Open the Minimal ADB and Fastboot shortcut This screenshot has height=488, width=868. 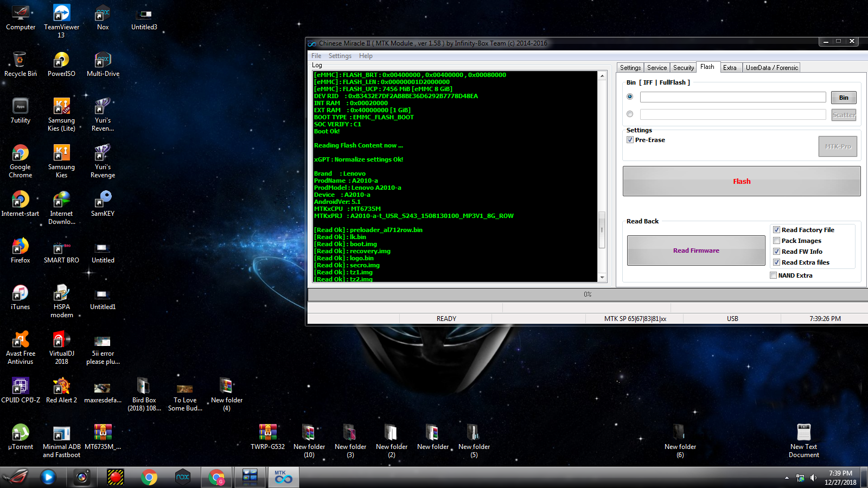pyautogui.click(x=61, y=434)
